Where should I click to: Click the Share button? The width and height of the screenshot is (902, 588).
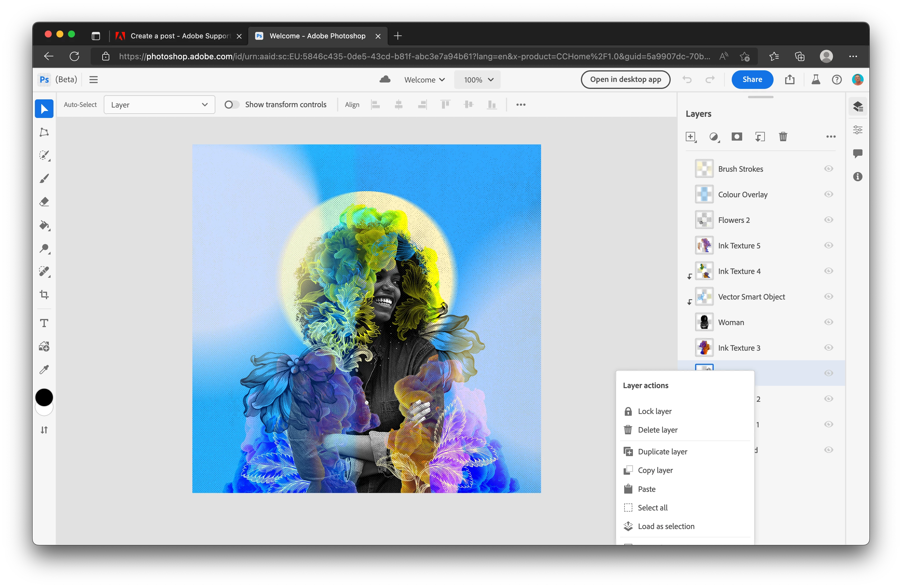pos(752,80)
